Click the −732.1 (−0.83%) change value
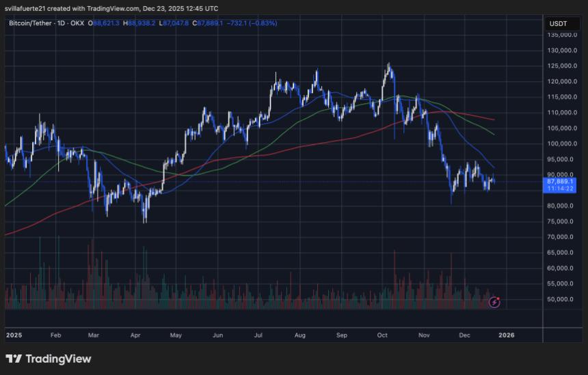Viewport: 588px width, 375px height. [x=254, y=23]
